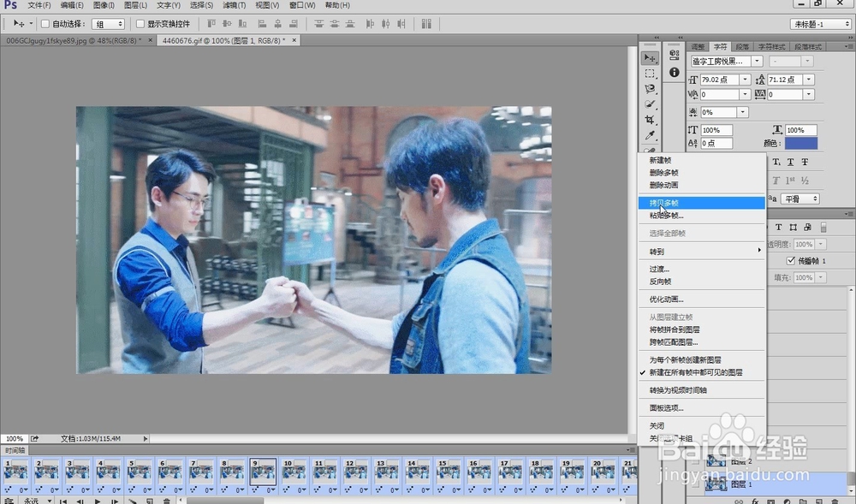Screen dimensions: 856x504
Task: Click distribute right edges icon
Action: click(401, 23)
